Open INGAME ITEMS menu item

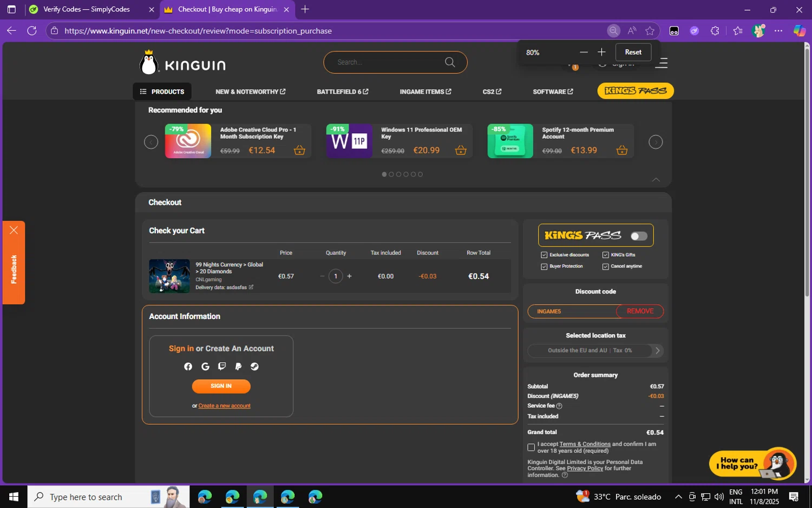(425, 92)
